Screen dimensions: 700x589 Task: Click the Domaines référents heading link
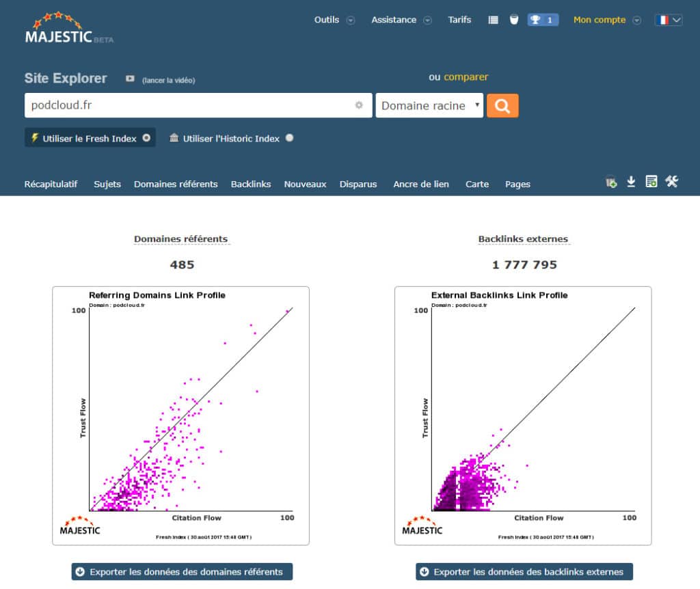180,238
